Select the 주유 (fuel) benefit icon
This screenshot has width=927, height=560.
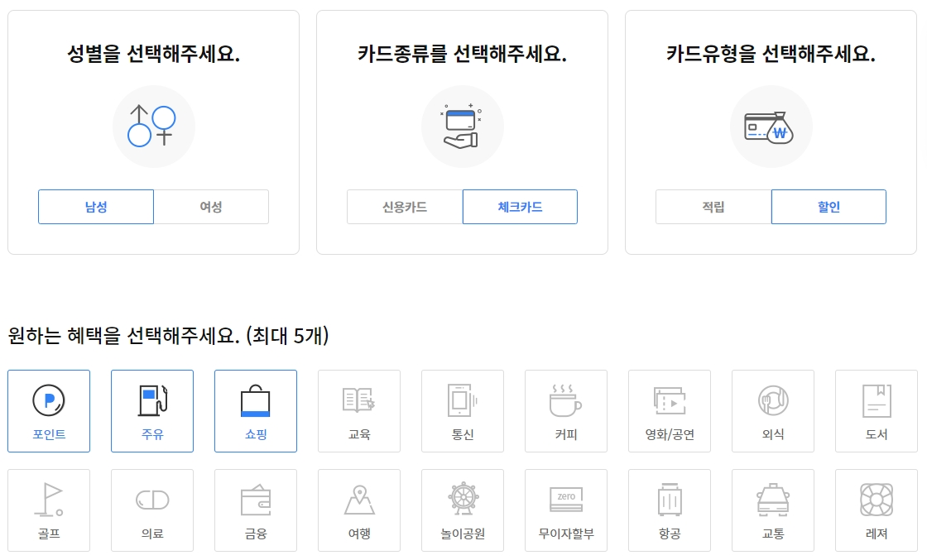(x=152, y=411)
